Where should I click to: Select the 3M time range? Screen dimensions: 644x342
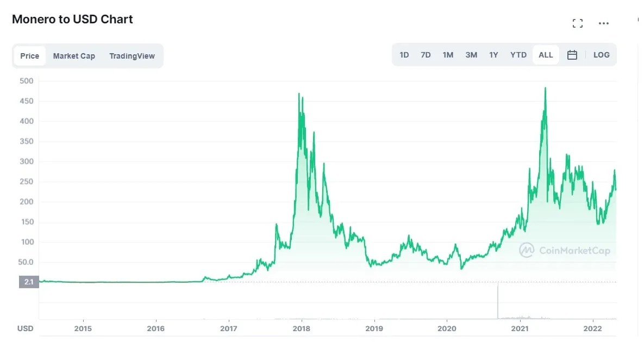point(471,54)
